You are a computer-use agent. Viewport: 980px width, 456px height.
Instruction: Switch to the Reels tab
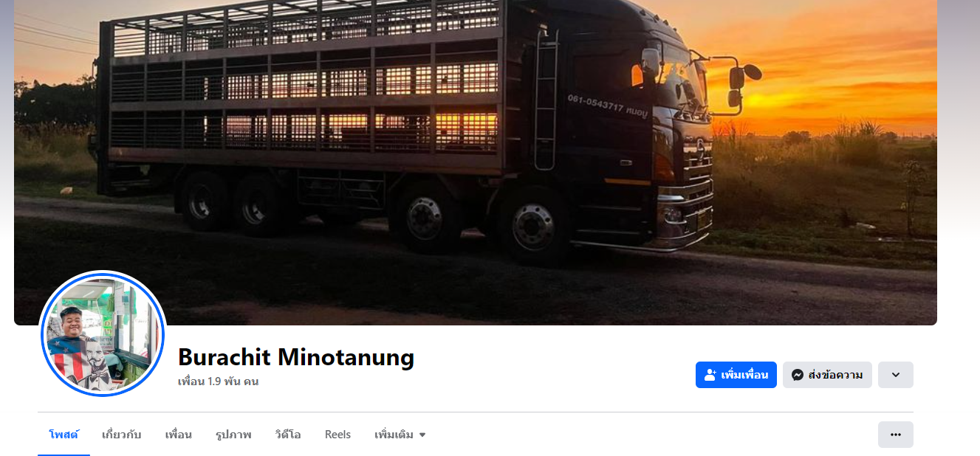(x=337, y=435)
